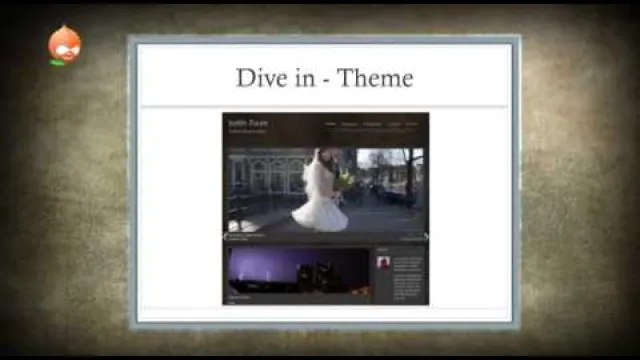Click the theme screenshot on the slide
The width and height of the screenshot is (640, 360).
pyautogui.click(x=325, y=209)
